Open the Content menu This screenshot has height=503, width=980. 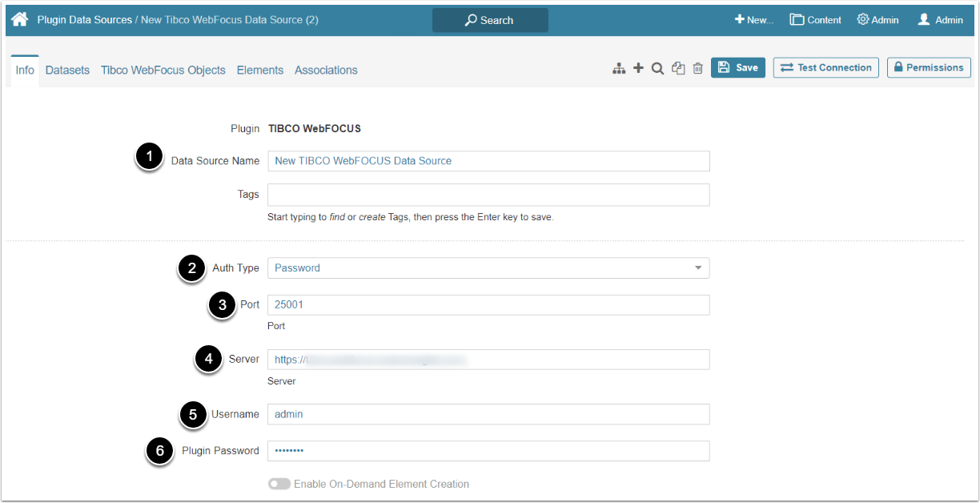click(815, 20)
